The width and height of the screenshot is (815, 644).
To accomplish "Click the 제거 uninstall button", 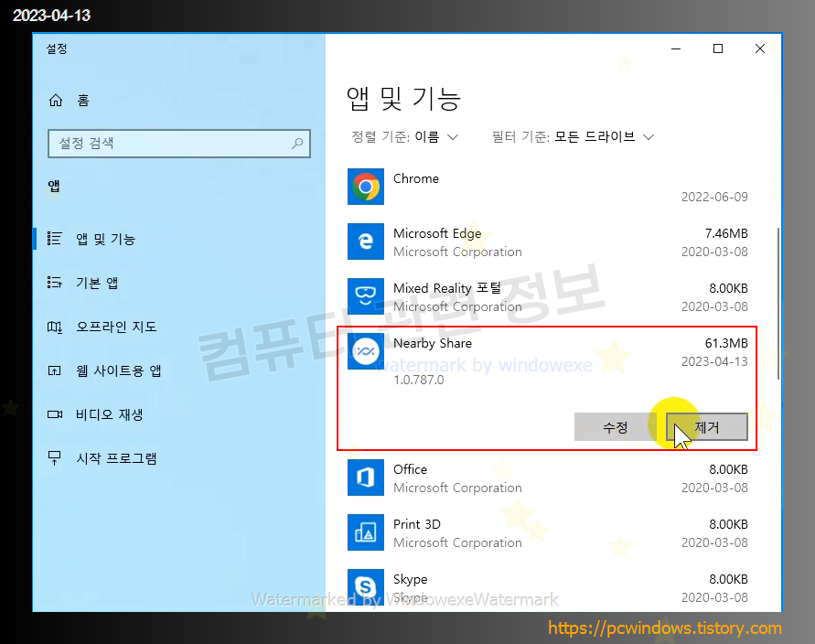I will (707, 427).
